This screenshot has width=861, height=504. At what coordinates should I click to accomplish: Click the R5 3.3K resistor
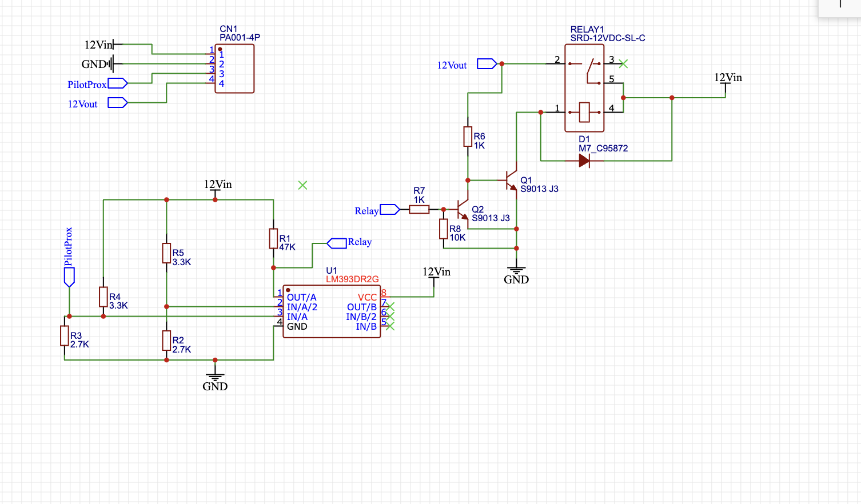pyautogui.click(x=166, y=253)
